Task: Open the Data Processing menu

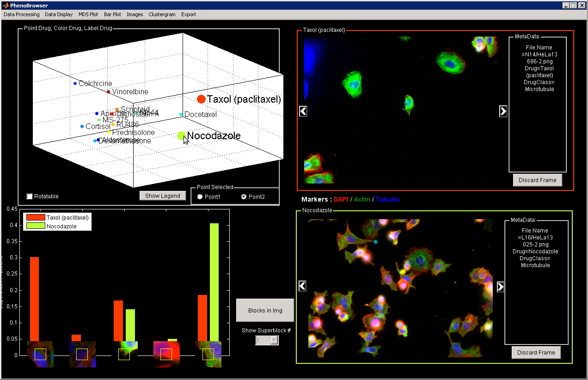Action: pyautogui.click(x=21, y=14)
